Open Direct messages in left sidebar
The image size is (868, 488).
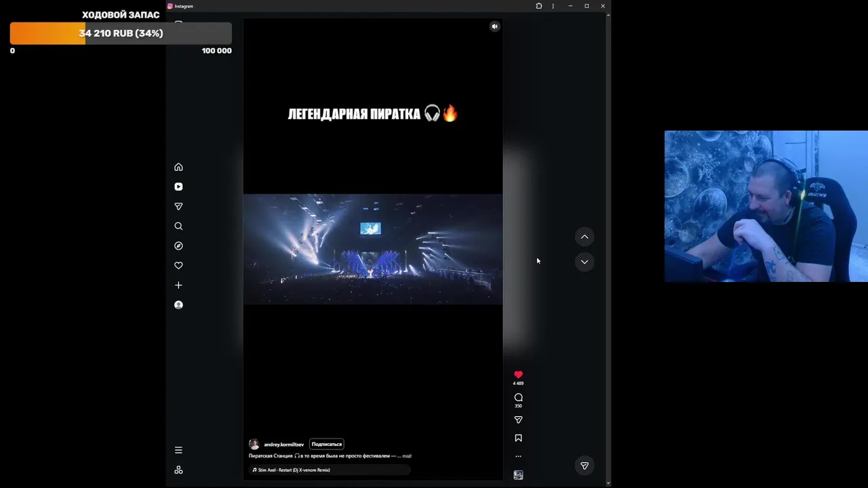pyautogui.click(x=178, y=206)
